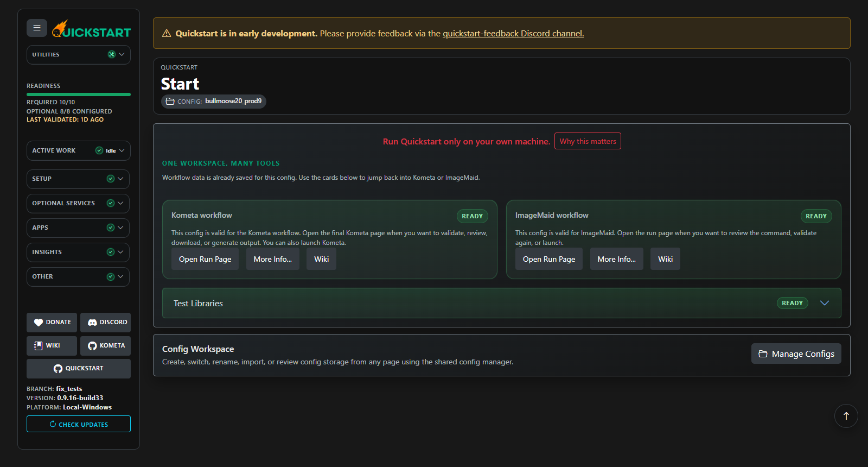Open Run Page for ImageMaid workflow
868x467 pixels.
[x=549, y=259]
